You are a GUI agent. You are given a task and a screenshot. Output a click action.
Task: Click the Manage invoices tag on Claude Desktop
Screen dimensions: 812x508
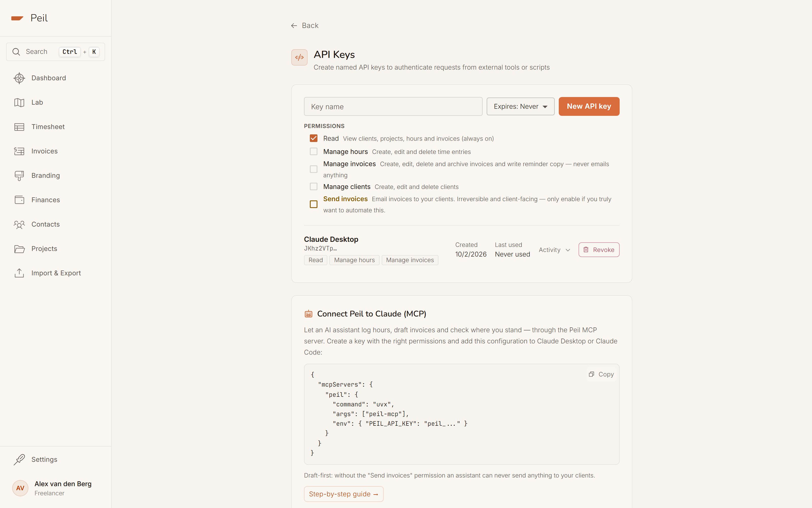click(x=410, y=260)
